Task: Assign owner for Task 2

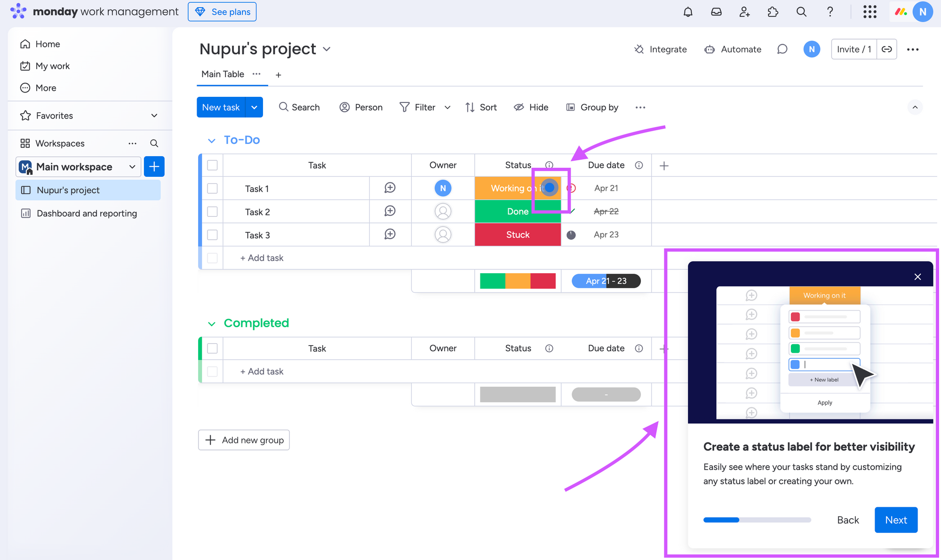Action: click(x=443, y=211)
